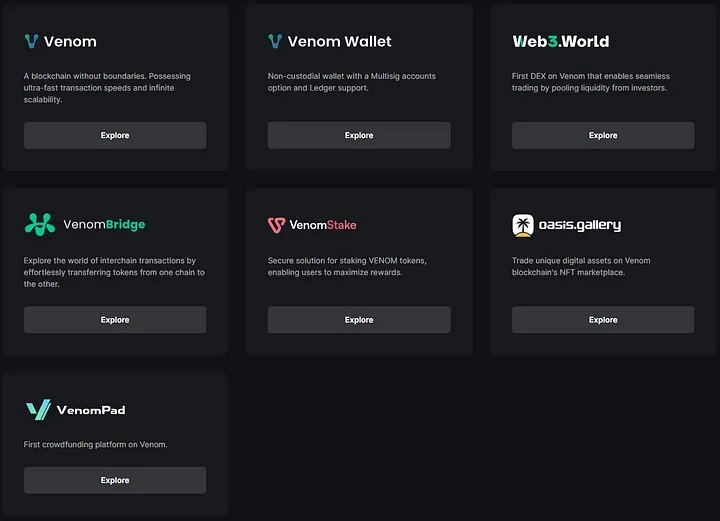Open Explore on the VenomPad card
The image size is (720, 521).
tap(115, 480)
